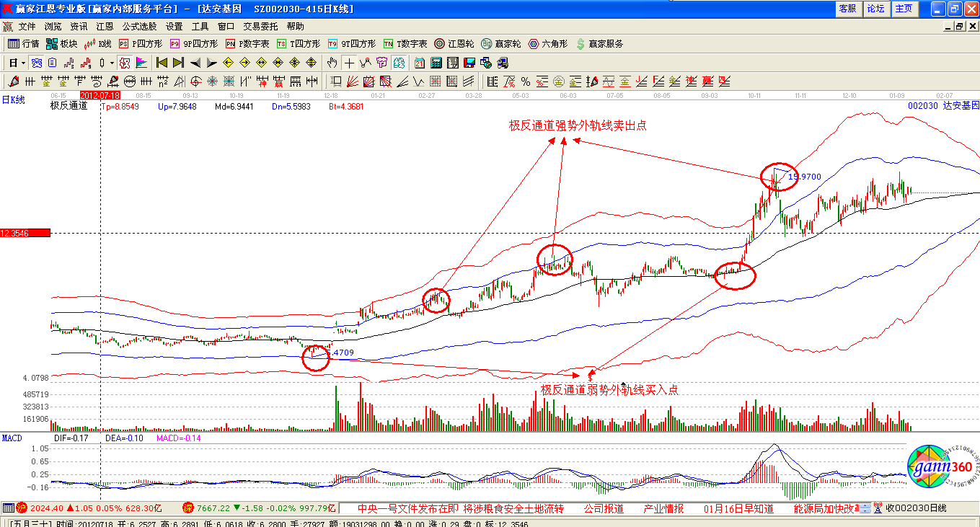Expand the candlestick style dropdown arrow
Screen dimensions: 980x527
click(112, 63)
